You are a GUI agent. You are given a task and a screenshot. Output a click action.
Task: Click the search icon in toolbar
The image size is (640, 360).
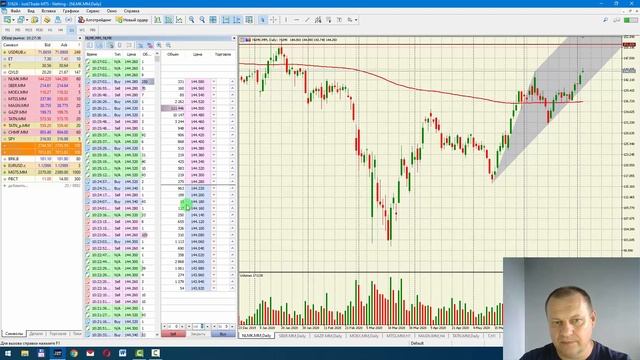605,20
